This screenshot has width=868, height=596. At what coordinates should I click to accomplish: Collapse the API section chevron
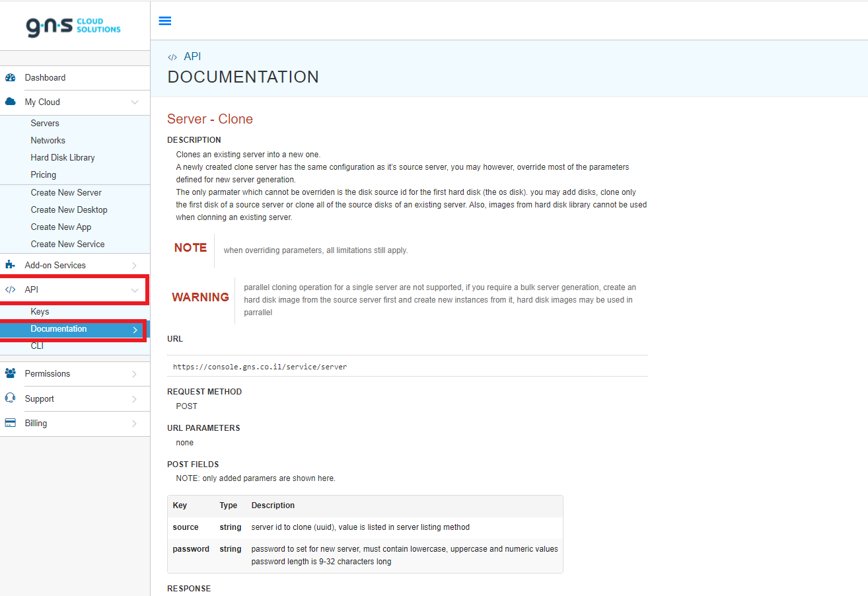(135, 290)
